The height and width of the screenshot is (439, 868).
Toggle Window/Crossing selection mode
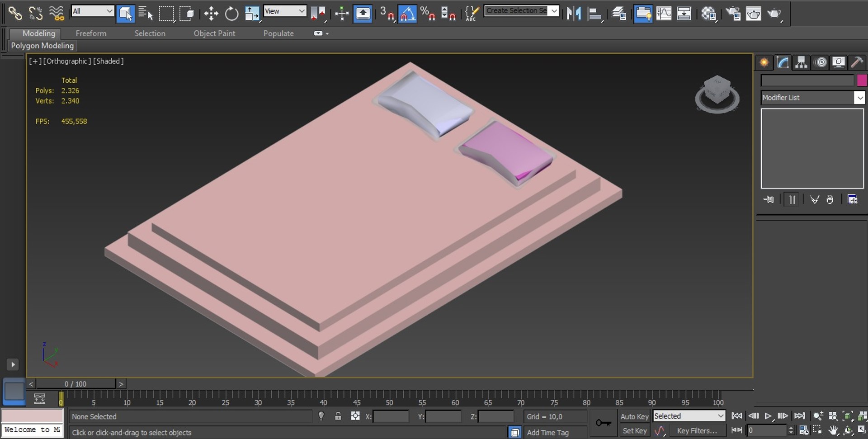pyautogui.click(x=186, y=13)
